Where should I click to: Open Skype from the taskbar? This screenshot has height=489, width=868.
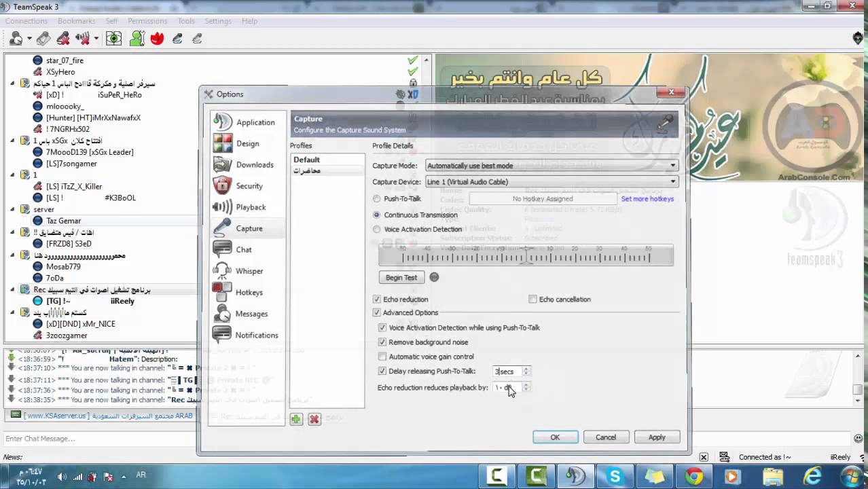click(x=615, y=476)
